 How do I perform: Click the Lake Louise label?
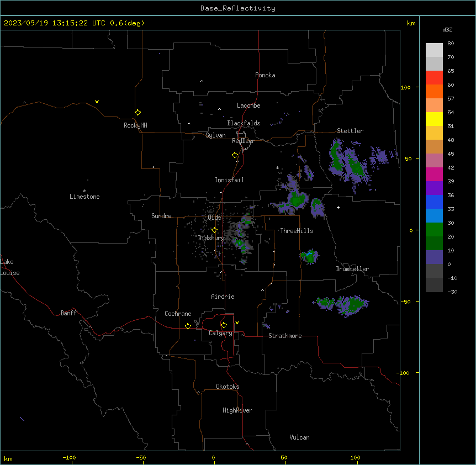point(10,267)
